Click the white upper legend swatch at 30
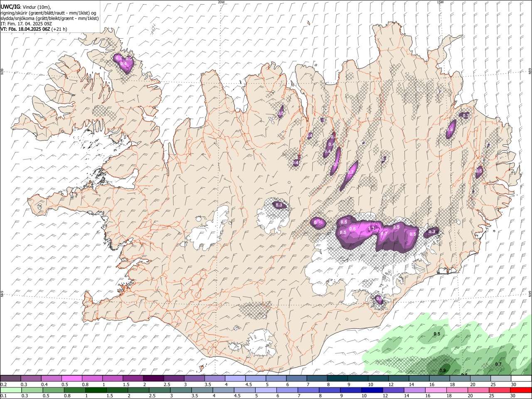 [x=521, y=378]
